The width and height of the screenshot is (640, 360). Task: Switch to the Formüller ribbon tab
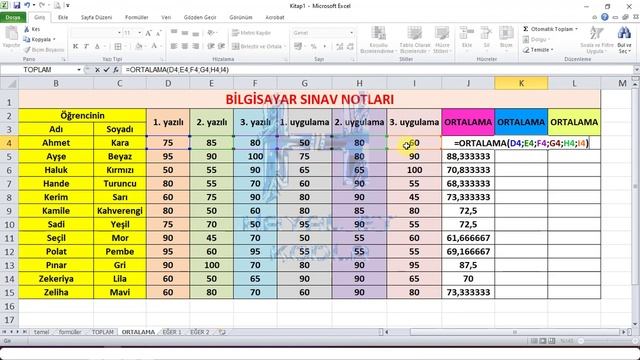137,18
